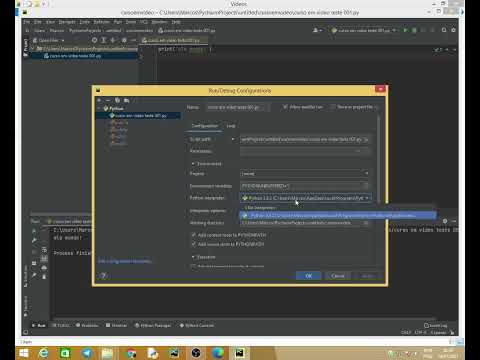Run the script with green play button
The width and height of the screenshot is (480, 360).
coord(405,30)
